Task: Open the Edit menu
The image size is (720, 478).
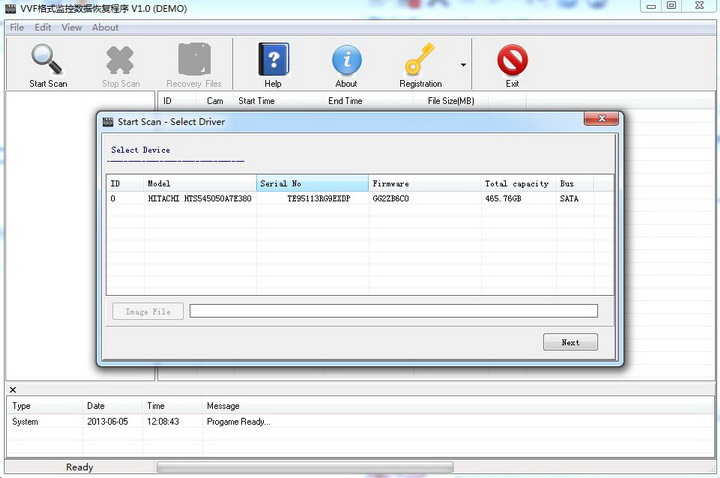Action: click(43, 28)
